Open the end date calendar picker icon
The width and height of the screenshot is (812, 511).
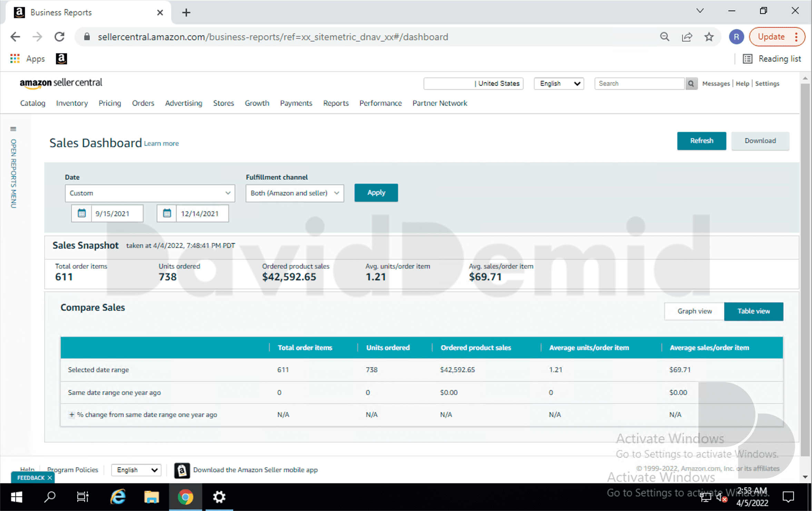(167, 213)
